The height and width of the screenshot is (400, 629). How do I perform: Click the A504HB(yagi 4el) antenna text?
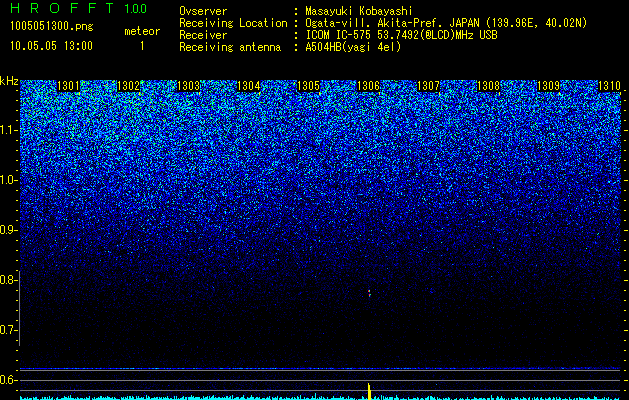tap(353, 47)
